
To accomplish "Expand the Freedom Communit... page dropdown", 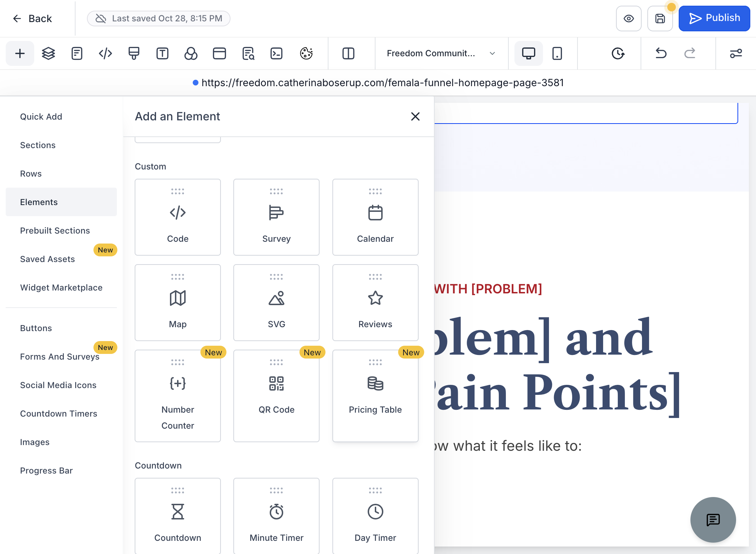I will pyautogui.click(x=441, y=53).
